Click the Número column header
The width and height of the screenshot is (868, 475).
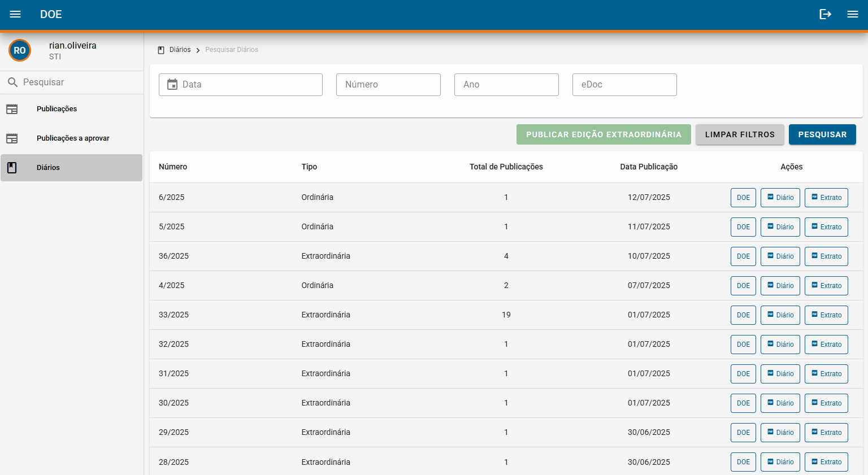173,167
